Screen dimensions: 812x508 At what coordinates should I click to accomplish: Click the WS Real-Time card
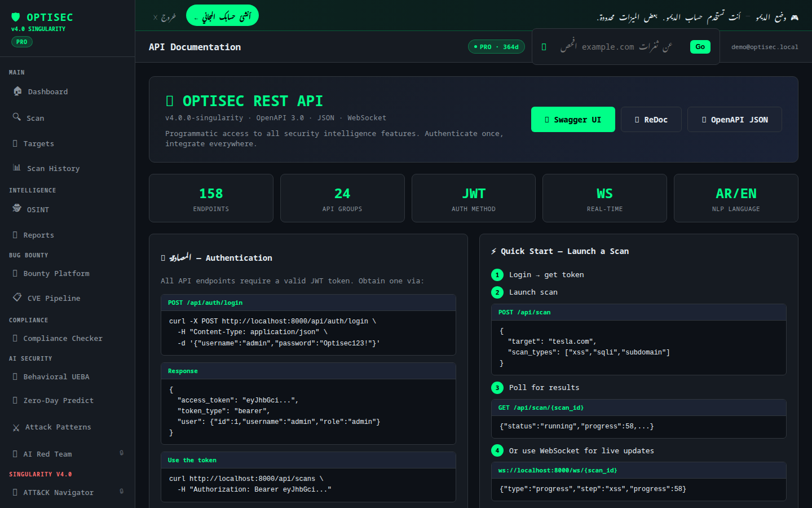[604, 198]
